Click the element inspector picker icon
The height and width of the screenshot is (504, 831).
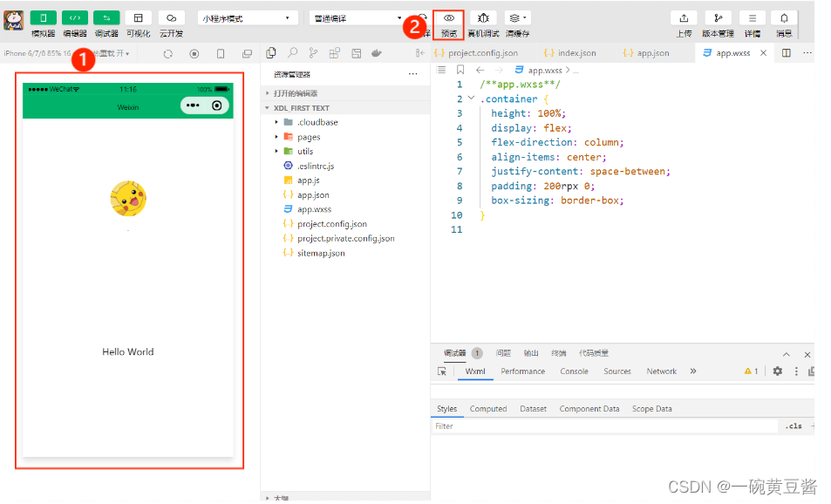click(x=442, y=371)
